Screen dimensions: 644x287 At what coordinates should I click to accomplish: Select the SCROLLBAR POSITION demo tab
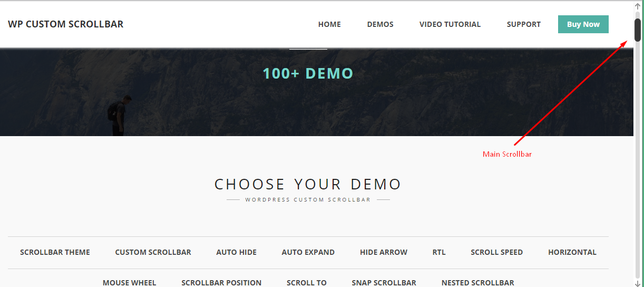(x=221, y=283)
